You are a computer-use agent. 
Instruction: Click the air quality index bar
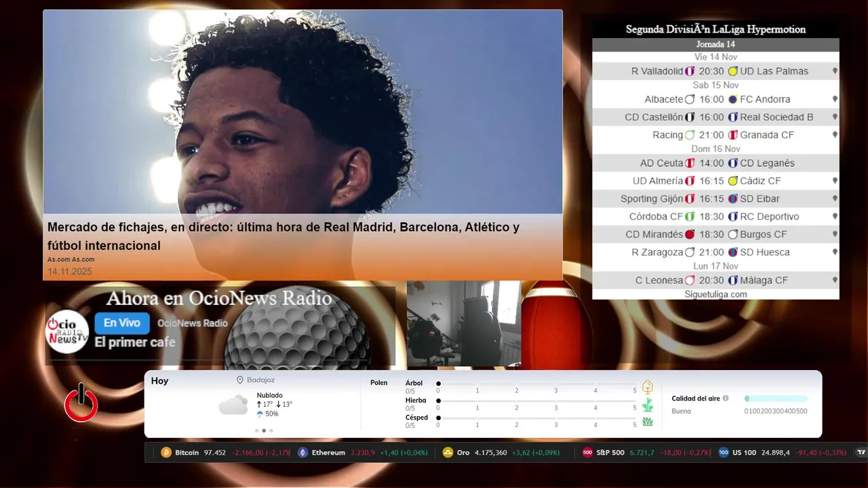pos(776,399)
